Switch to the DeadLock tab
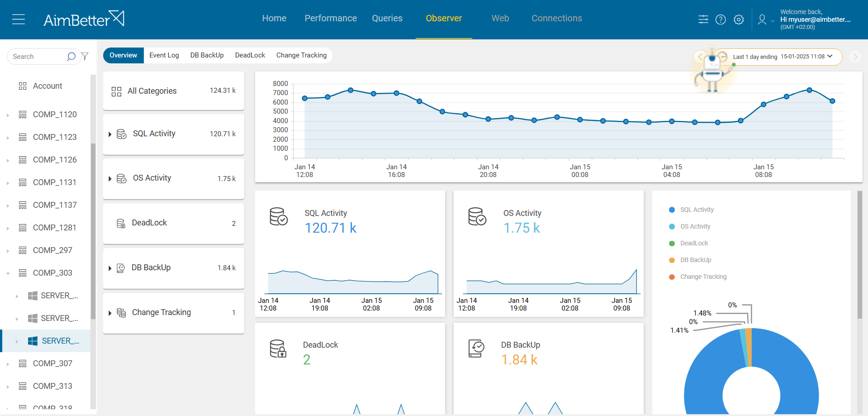 click(250, 55)
